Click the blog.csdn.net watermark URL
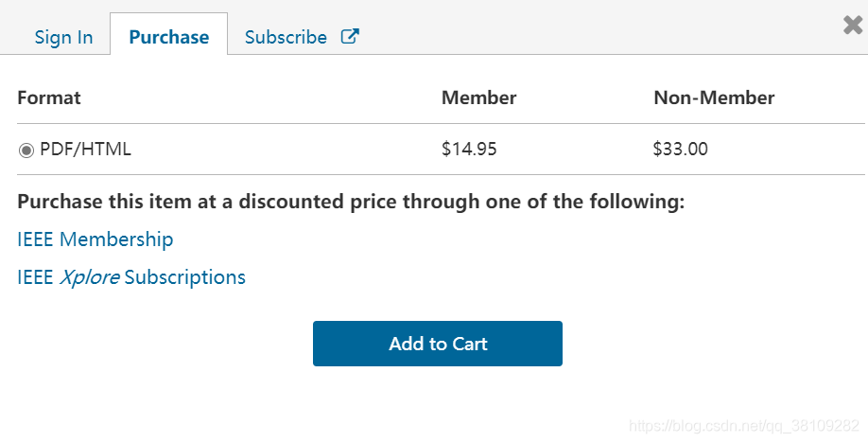The image size is (868, 443). [x=744, y=426]
